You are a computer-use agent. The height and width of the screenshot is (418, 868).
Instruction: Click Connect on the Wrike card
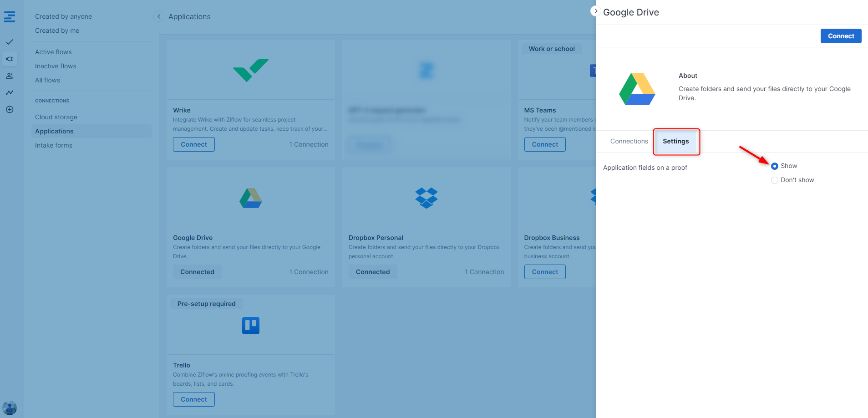pyautogui.click(x=194, y=144)
